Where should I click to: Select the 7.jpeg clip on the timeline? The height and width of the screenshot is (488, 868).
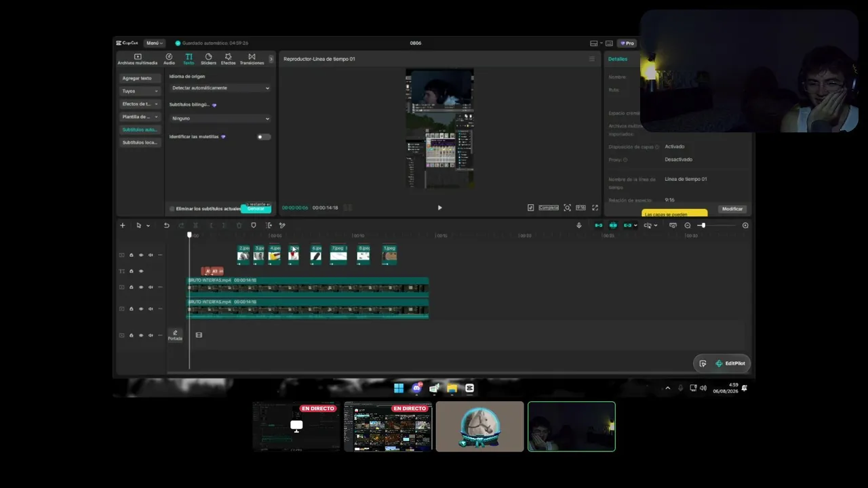pyautogui.click(x=338, y=254)
